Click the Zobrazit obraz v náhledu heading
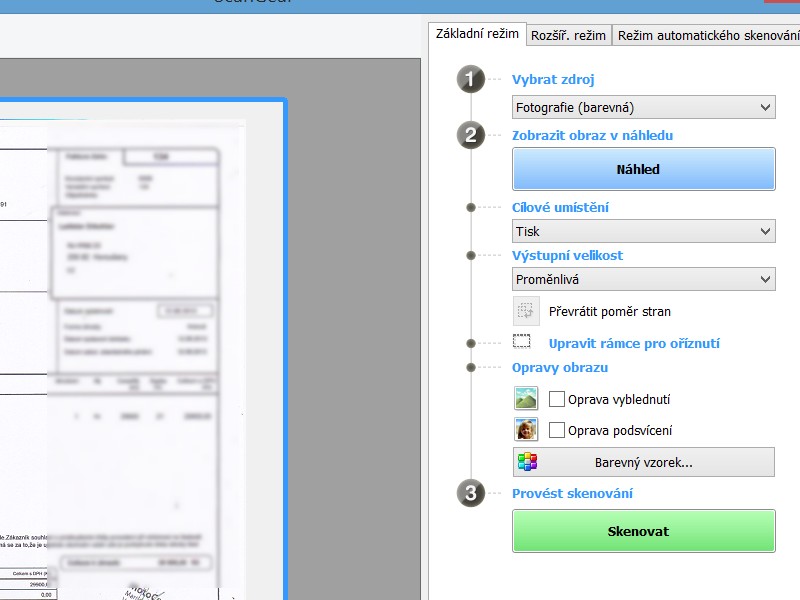The width and height of the screenshot is (800, 600). [x=592, y=135]
